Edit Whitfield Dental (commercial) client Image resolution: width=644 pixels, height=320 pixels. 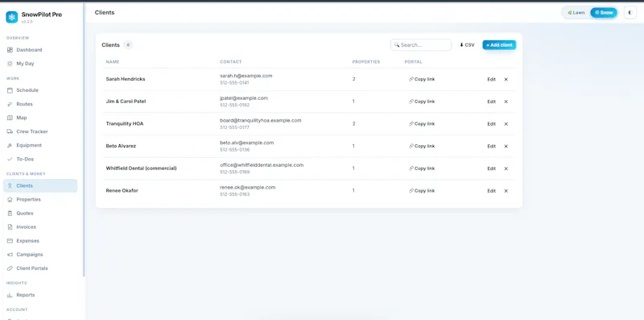[x=491, y=168]
